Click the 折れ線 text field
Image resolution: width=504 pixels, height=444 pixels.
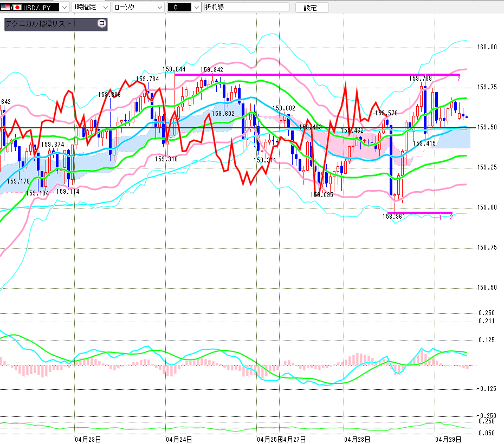pyautogui.click(x=246, y=7)
